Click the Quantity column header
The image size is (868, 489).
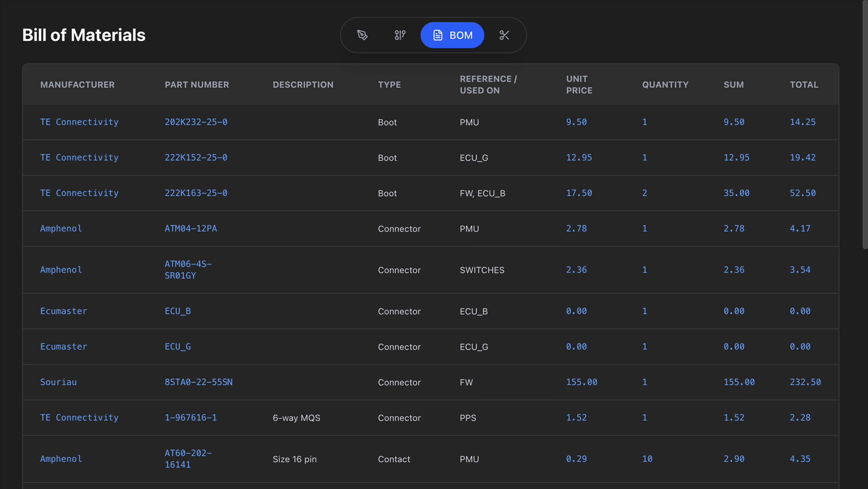point(665,84)
